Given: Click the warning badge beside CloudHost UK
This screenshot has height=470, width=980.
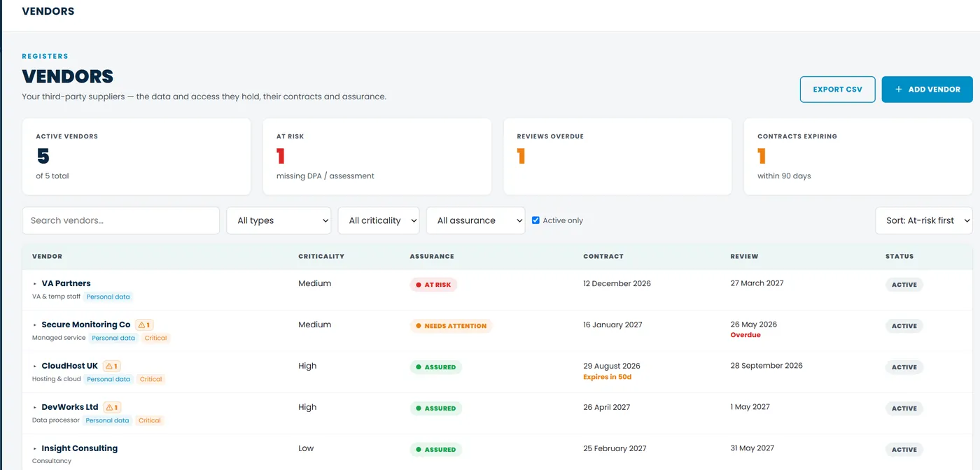Looking at the screenshot, I should click(x=112, y=366).
